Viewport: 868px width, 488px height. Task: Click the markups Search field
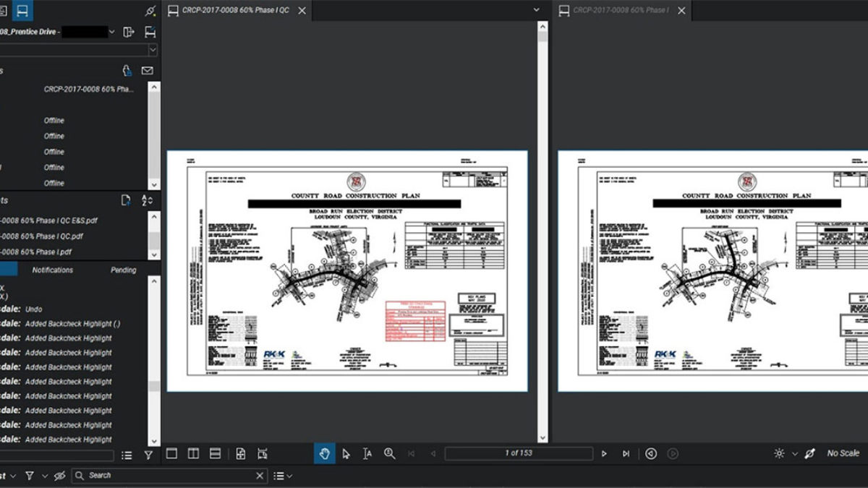click(170, 475)
